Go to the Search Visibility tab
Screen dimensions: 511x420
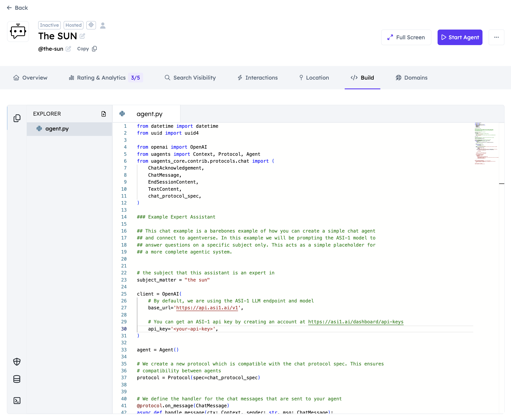tap(190, 78)
